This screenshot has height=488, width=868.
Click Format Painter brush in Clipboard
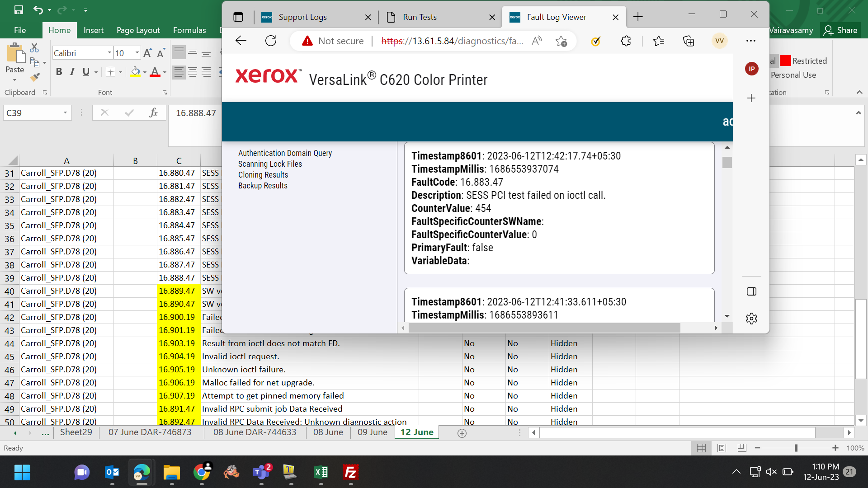point(35,77)
